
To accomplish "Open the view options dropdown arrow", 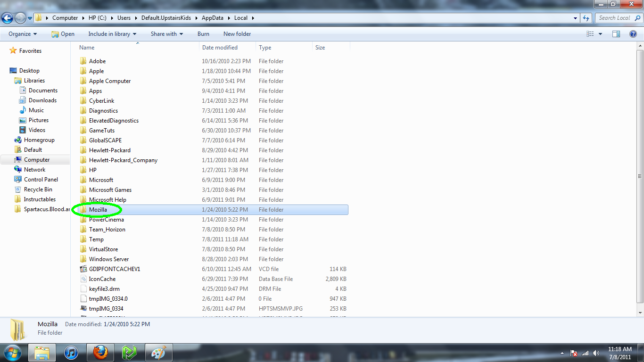I will pyautogui.click(x=600, y=34).
